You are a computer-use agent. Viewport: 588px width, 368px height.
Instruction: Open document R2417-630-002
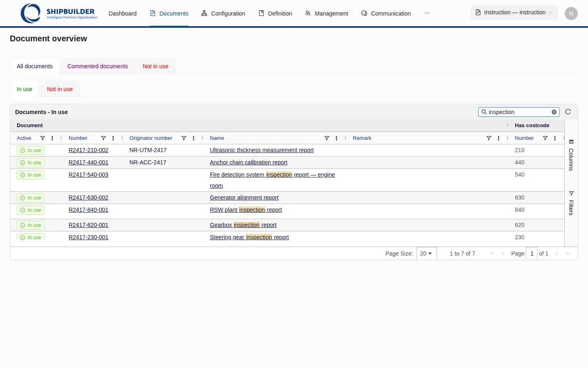coord(89,197)
